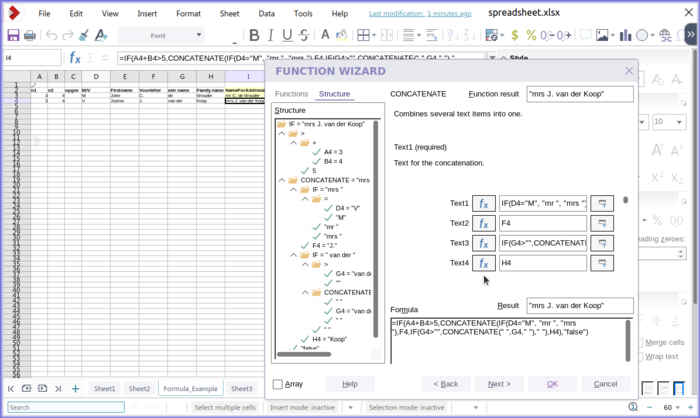Screen dimensions: 700x418
Task: Open the Function Wizard fx icon in formula bar
Action: (x=74, y=58)
